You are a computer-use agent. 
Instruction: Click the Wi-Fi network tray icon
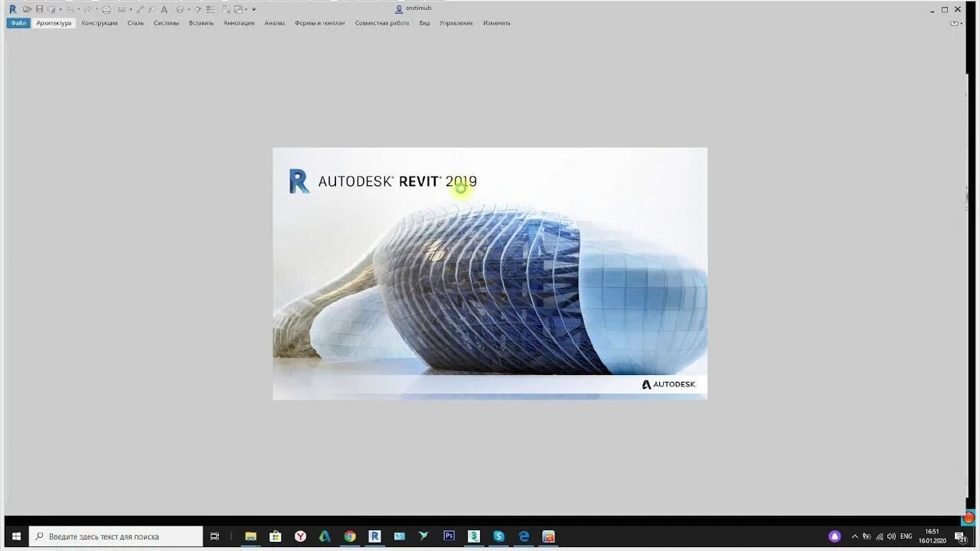point(880,536)
